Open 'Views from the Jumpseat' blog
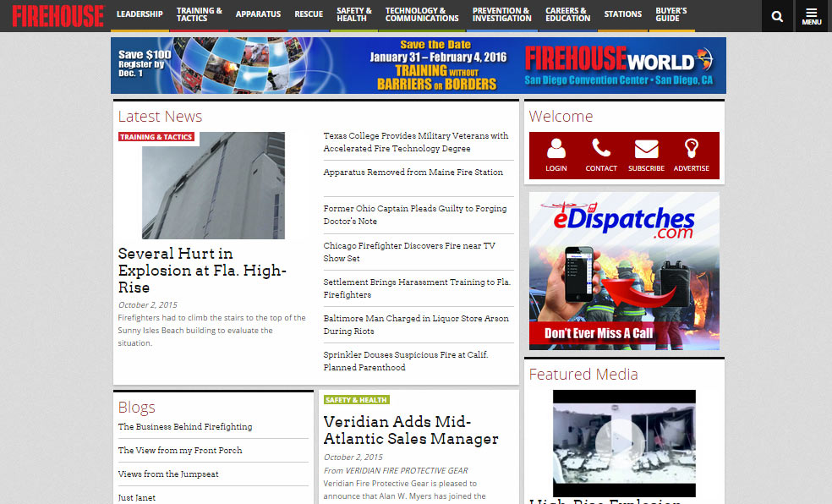The image size is (832, 504). point(168,474)
